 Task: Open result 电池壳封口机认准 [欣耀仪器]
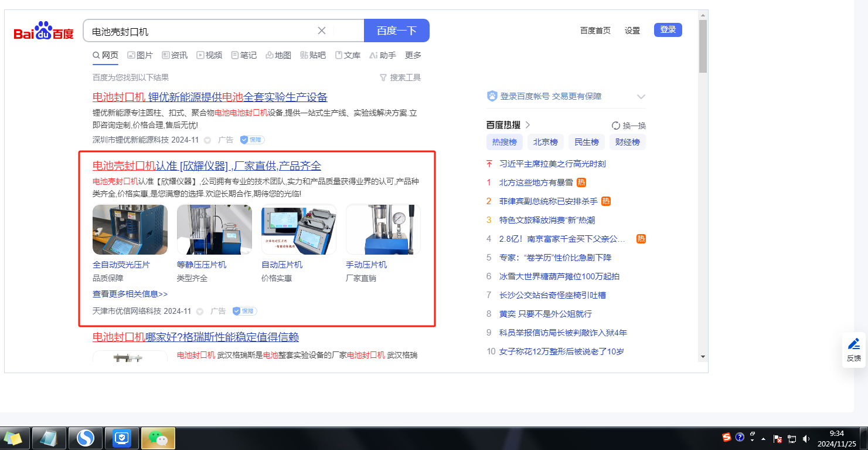tap(207, 166)
